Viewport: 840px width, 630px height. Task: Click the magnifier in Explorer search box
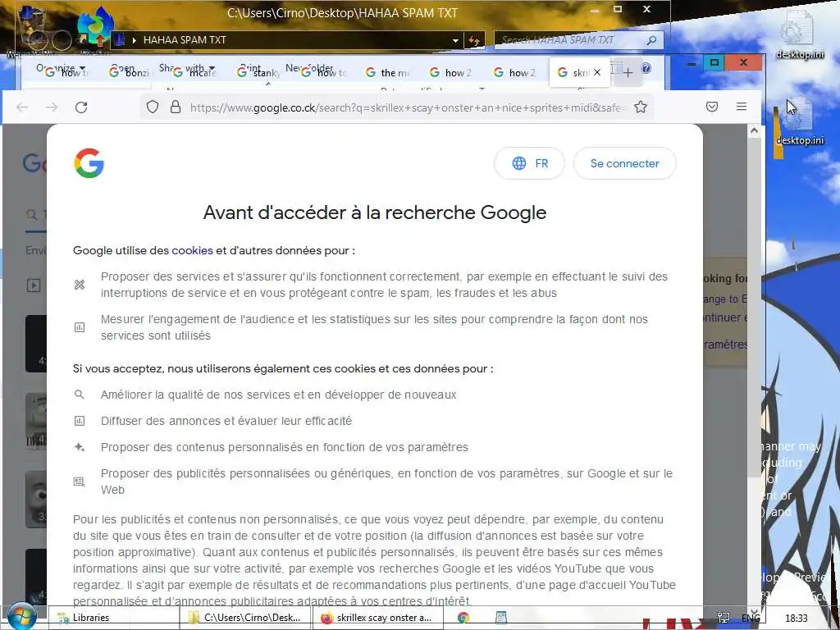pos(651,40)
